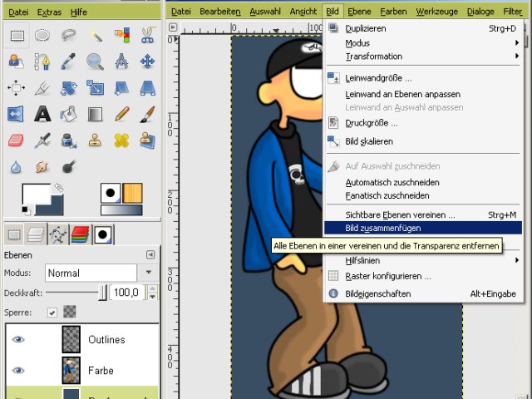
Task: Select the Bucket Fill tool
Action: (x=69, y=114)
